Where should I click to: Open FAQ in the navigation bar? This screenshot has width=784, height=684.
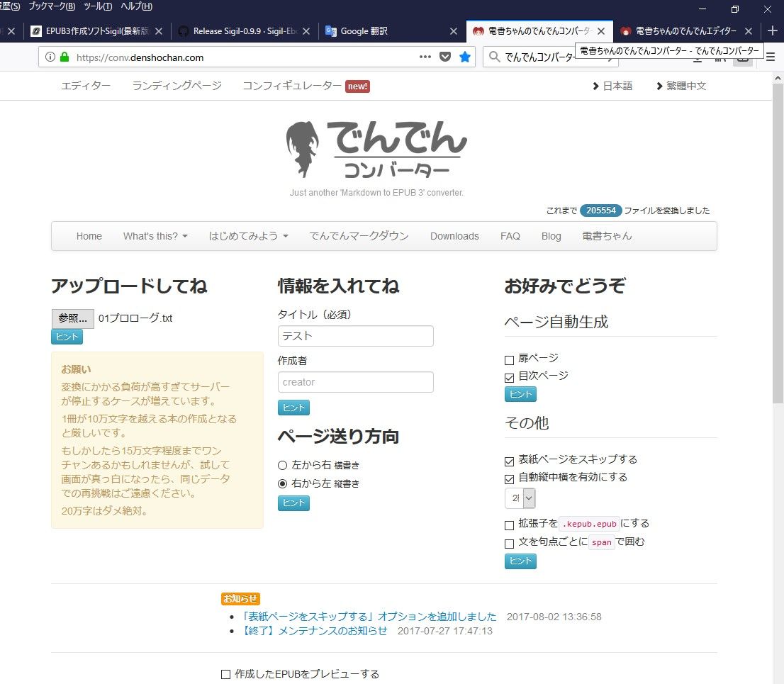pyautogui.click(x=510, y=236)
